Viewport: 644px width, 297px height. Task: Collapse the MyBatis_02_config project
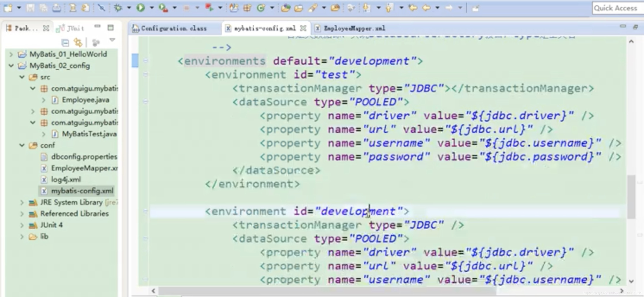(11, 66)
